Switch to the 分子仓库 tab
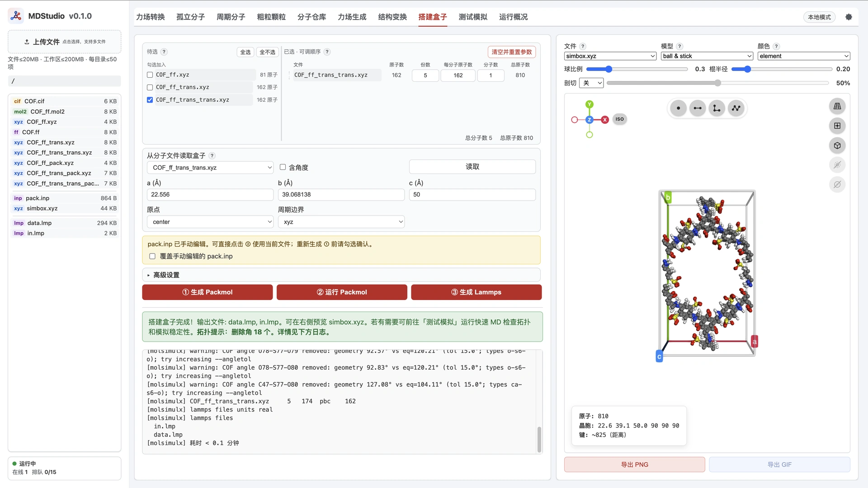Screen dimensions: 868x488 312,17
